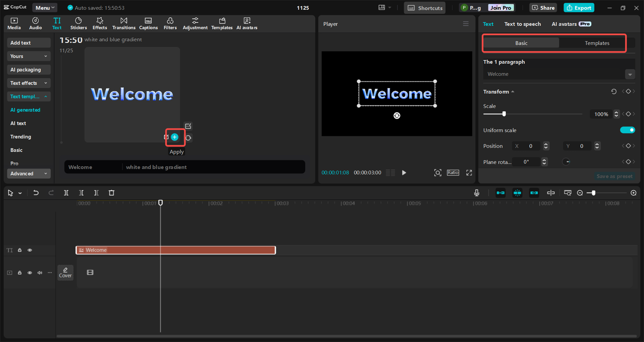The image size is (644, 342).
Task: Hide the main video track with eye icon
Action: coord(30,273)
